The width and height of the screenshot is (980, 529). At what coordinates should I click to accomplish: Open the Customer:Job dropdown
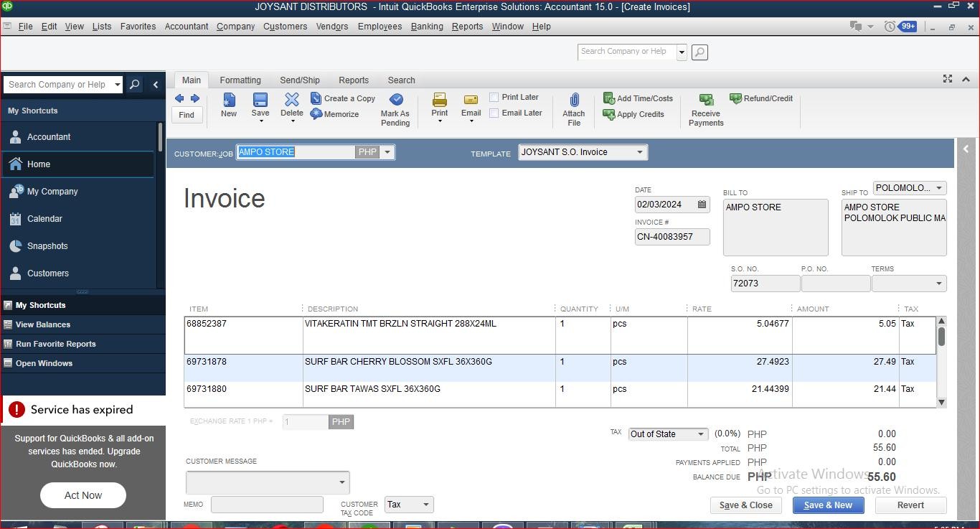coord(387,152)
